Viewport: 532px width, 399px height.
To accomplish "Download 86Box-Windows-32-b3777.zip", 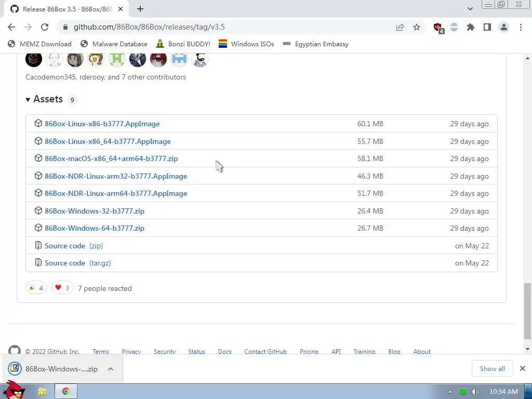I will pyautogui.click(x=95, y=211).
